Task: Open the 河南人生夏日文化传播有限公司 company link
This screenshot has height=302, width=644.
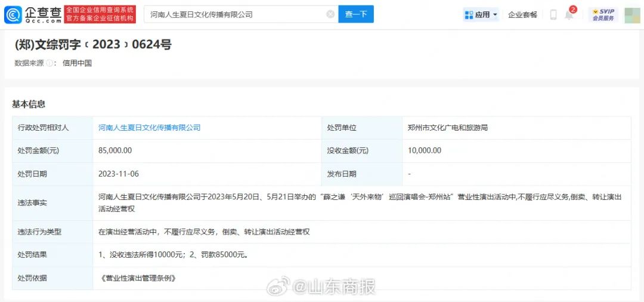Action: point(150,128)
